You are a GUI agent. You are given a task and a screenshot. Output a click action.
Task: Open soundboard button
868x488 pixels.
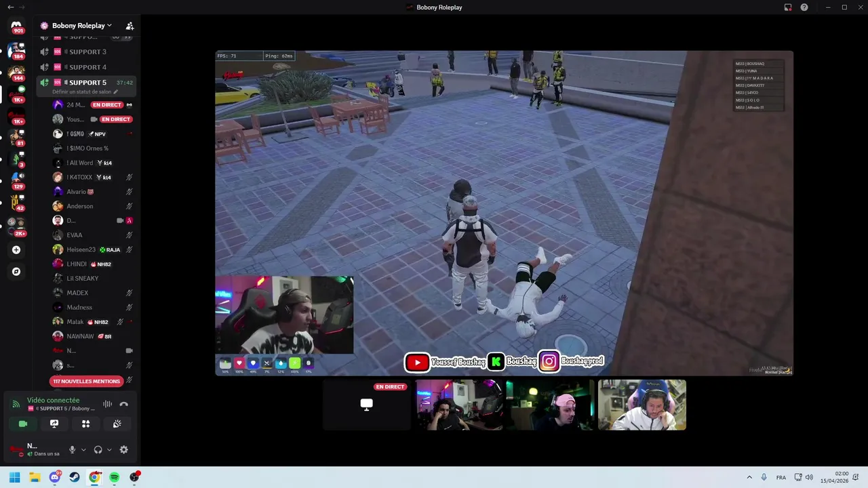pos(117,424)
